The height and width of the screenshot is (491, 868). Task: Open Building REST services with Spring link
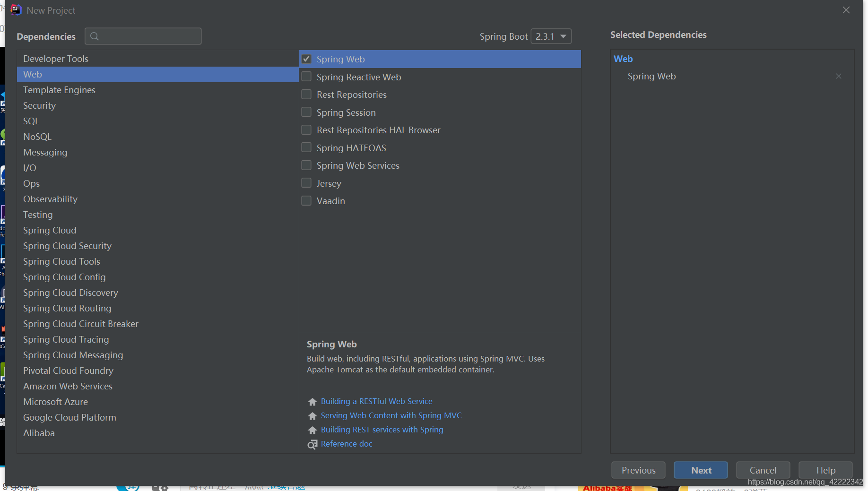pos(382,430)
